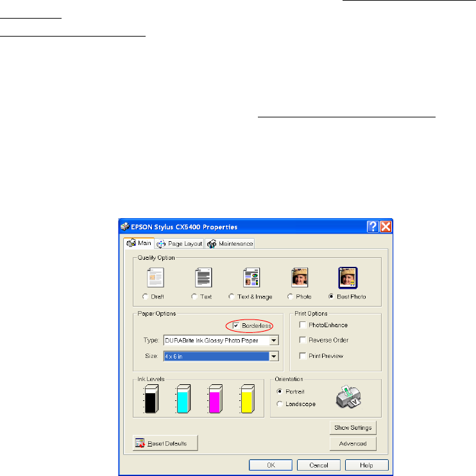Enable the Print Preview checkbox
476x476 pixels.
[303, 355]
